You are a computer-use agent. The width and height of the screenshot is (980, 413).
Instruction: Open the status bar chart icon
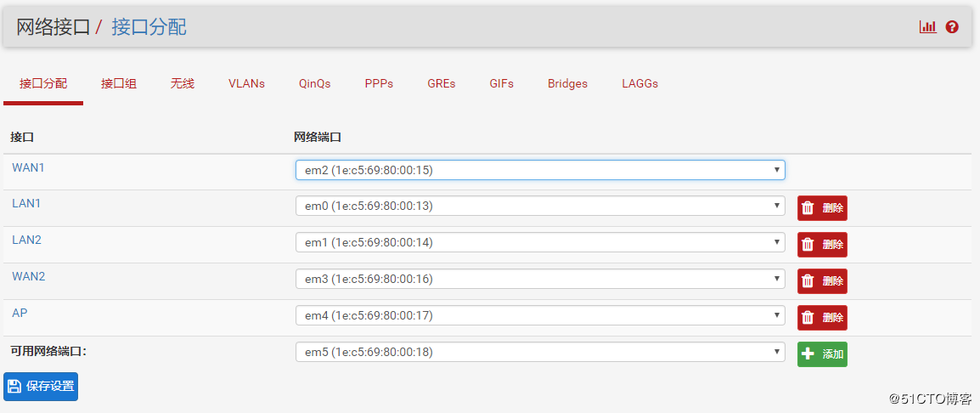tap(927, 27)
